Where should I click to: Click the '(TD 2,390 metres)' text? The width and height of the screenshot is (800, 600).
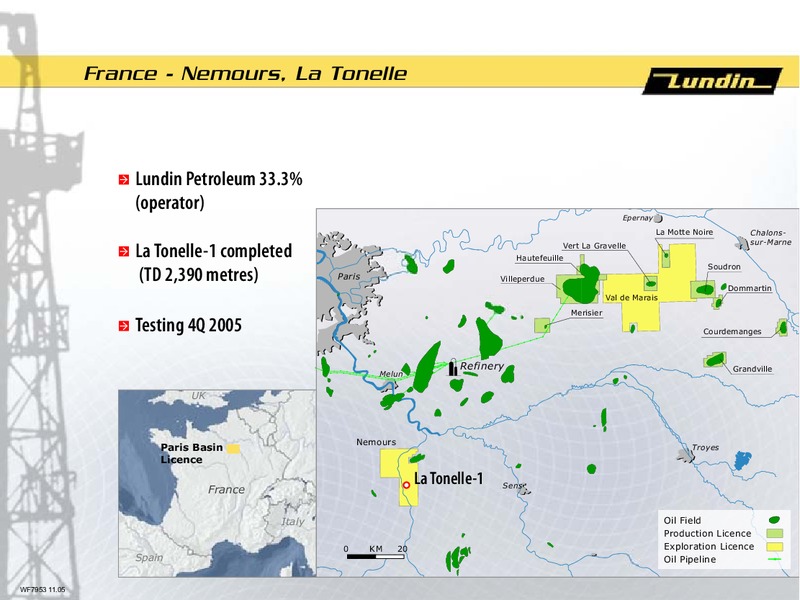pos(198,275)
